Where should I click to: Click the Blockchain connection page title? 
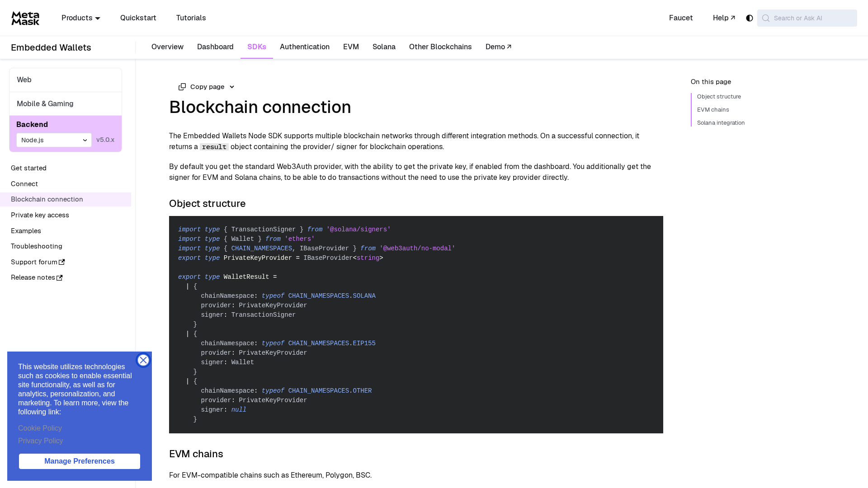coord(260,107)
